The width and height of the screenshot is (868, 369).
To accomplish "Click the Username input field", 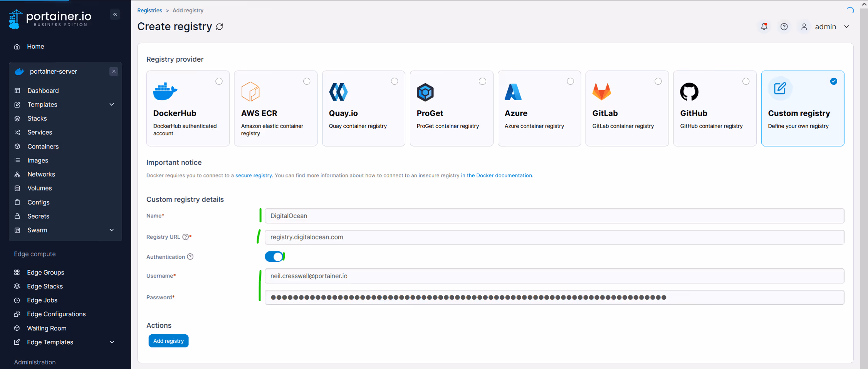I will click(554, 276).
